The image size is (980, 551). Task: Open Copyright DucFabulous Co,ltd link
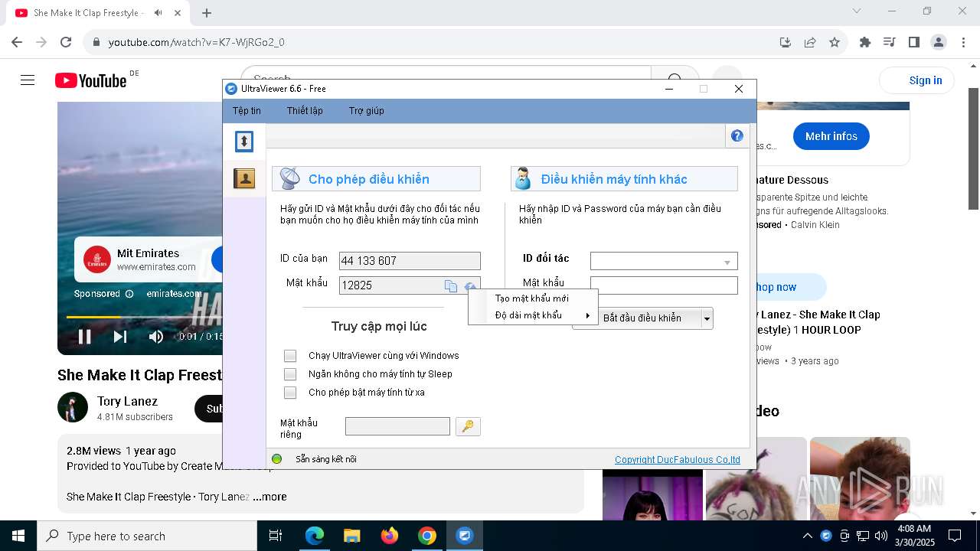(678, 460)
